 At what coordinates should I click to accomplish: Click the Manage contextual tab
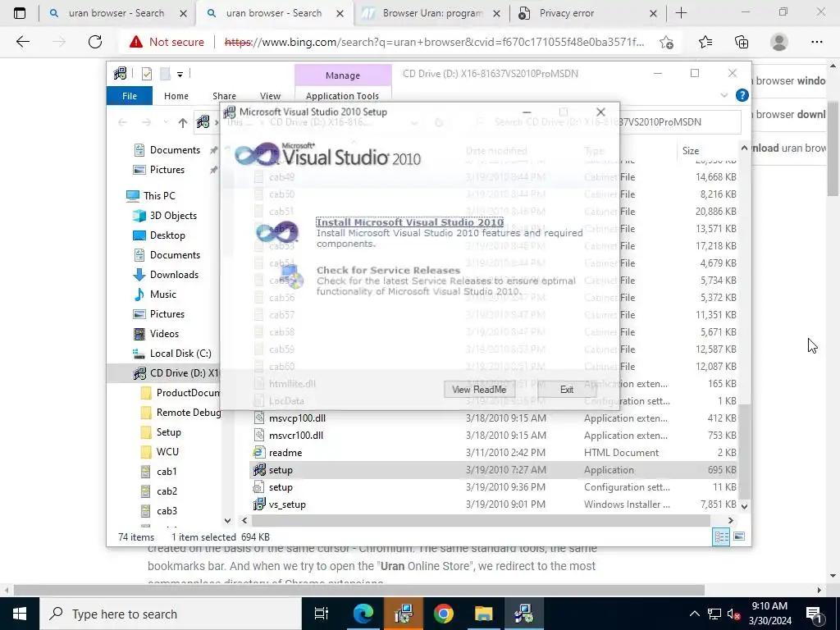(x=343, y=75)
